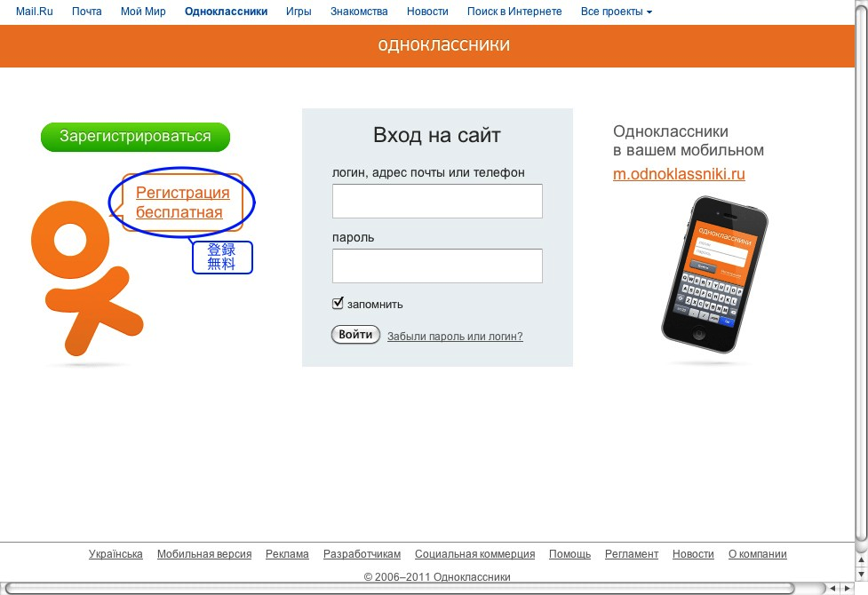Open Мобильная версия footer link
This screenshot has width=868, height=595.
(204, 554)
